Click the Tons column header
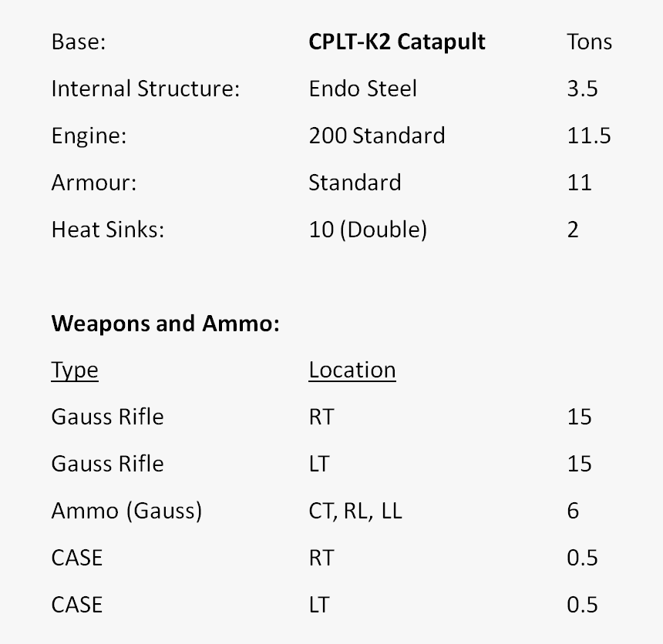The image size is (663, 644). [589, 42]
